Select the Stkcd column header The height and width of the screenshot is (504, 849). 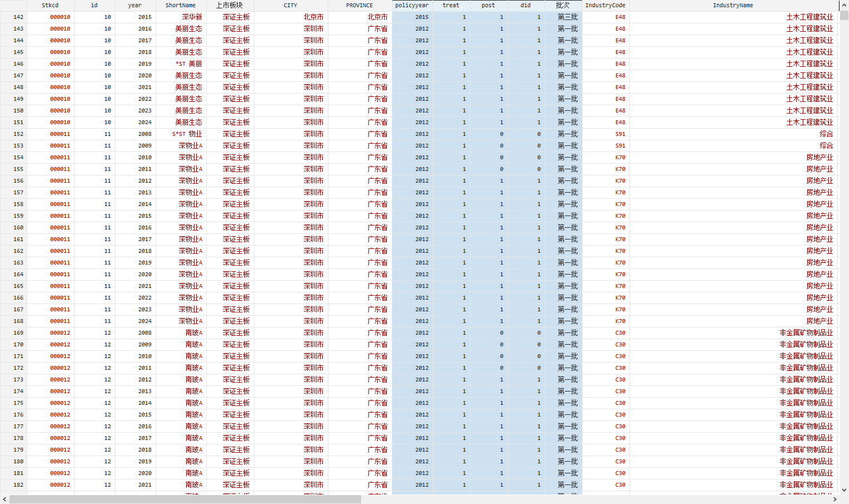click(50, 6)
